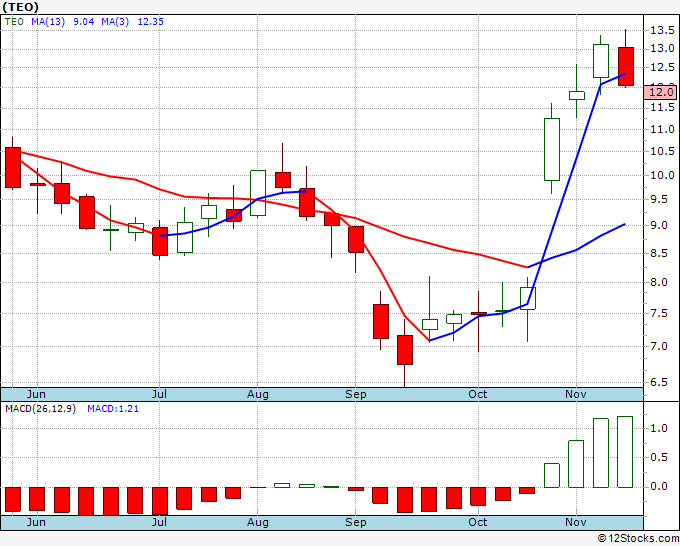Image resolution: width=680 pixels, height=546 pixels.
Task: Select the MA(13) legend label
Action: [x=48, y=22]
